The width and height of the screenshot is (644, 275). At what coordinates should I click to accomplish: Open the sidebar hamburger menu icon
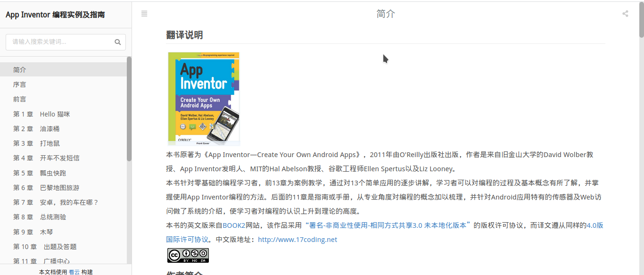coord(144,14)
